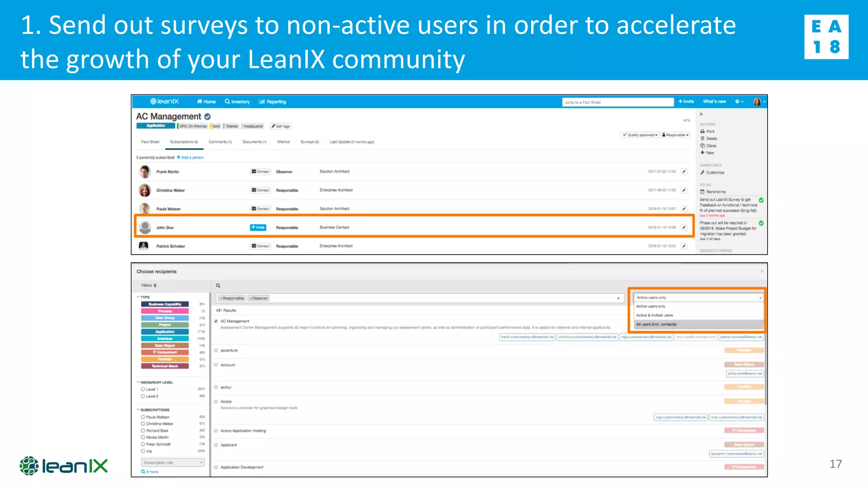Click the New action in the sidebar
Image resolution: width=868 pixels, height=488 pixels.
pos(707,153)
